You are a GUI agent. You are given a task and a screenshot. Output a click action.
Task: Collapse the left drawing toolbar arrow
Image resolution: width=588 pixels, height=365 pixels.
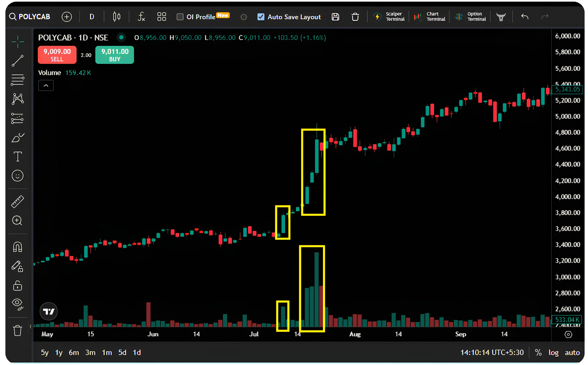coord(31,327)
